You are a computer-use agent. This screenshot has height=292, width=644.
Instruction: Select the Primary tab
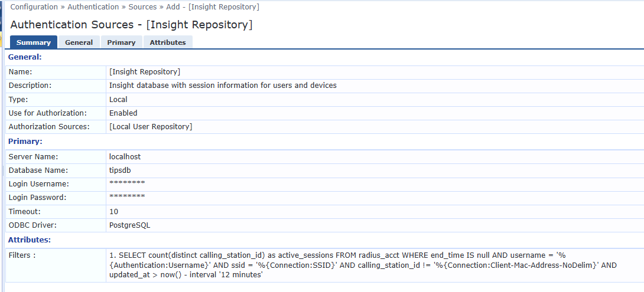point(121,42)
